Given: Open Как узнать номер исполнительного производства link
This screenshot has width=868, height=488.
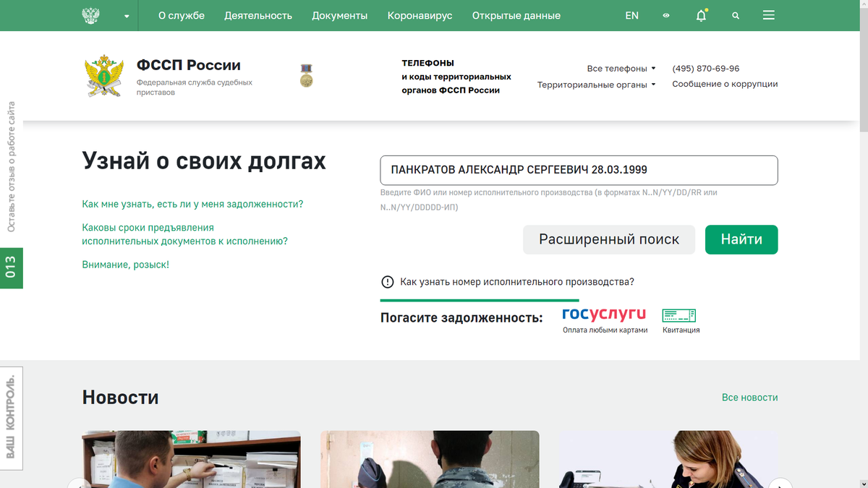Looking at the screenshot, I should tap(517, 282).
